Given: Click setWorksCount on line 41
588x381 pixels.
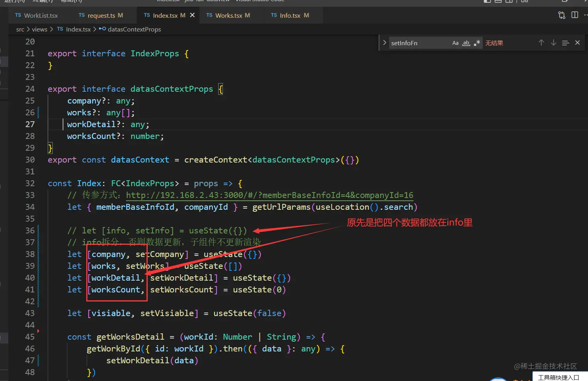Looking at the screenshot, I should [182, 290].
